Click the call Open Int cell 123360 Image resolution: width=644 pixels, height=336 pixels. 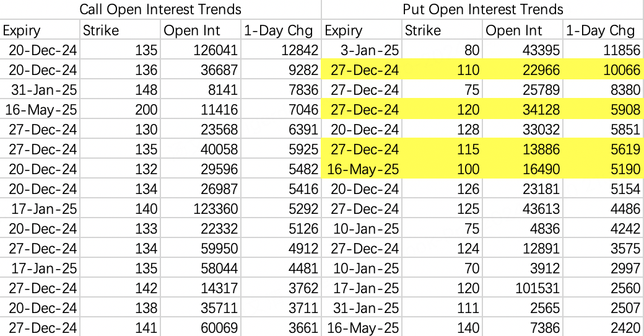[x=200, y=208]
